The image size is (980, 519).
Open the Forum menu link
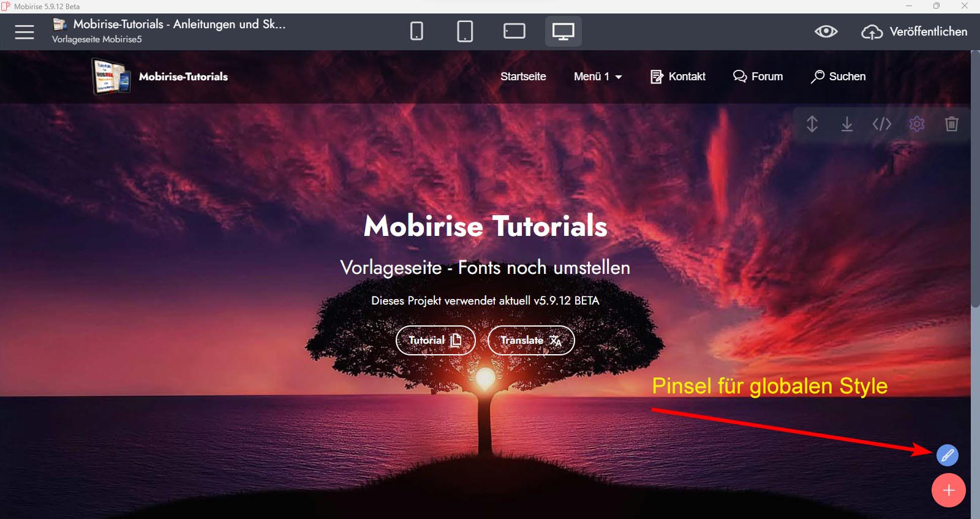click(758, 77)
